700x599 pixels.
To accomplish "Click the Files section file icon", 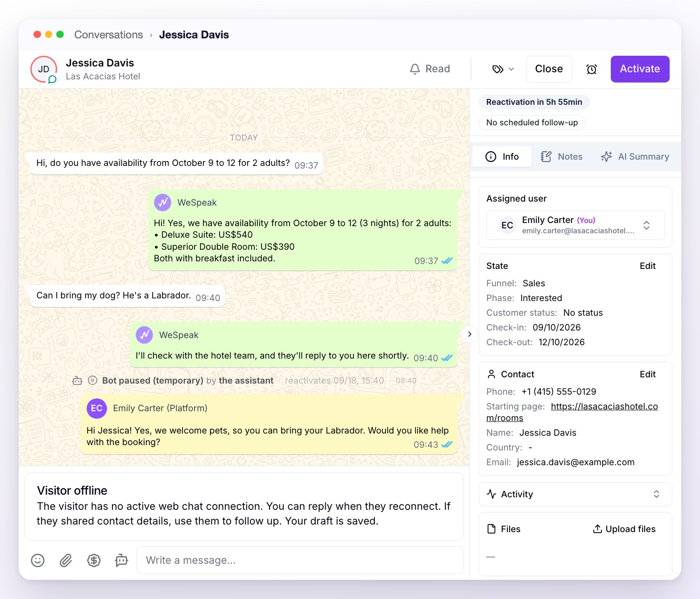I will 491,529.
